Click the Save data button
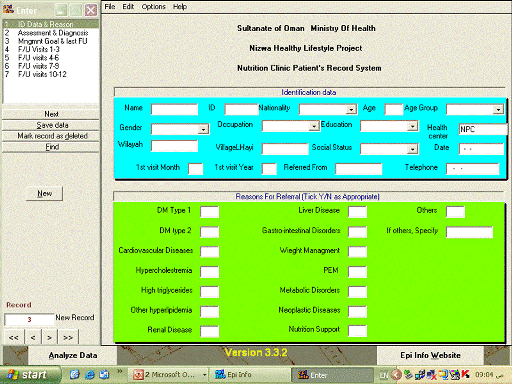 pos(51,125)
